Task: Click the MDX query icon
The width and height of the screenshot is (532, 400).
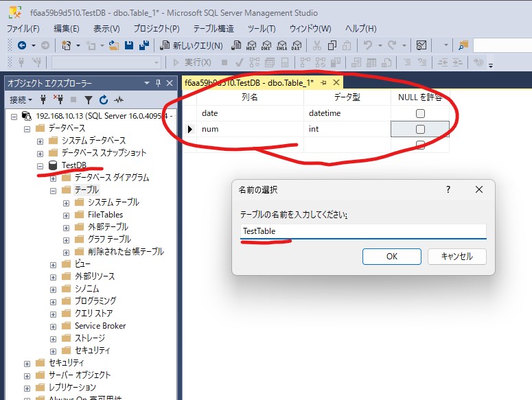Action: pyautogui.click(x=251, y=45)
